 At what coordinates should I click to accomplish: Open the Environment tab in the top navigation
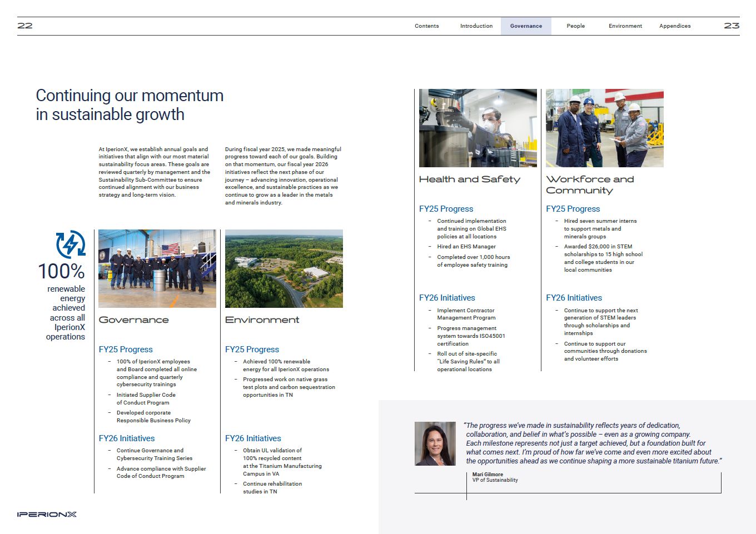pos(625,26)
